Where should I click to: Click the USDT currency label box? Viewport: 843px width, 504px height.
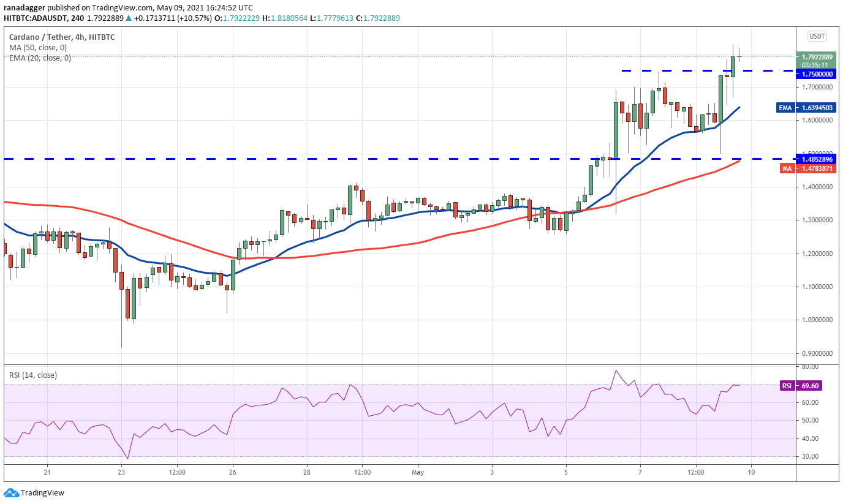click(x=817, y=36)
